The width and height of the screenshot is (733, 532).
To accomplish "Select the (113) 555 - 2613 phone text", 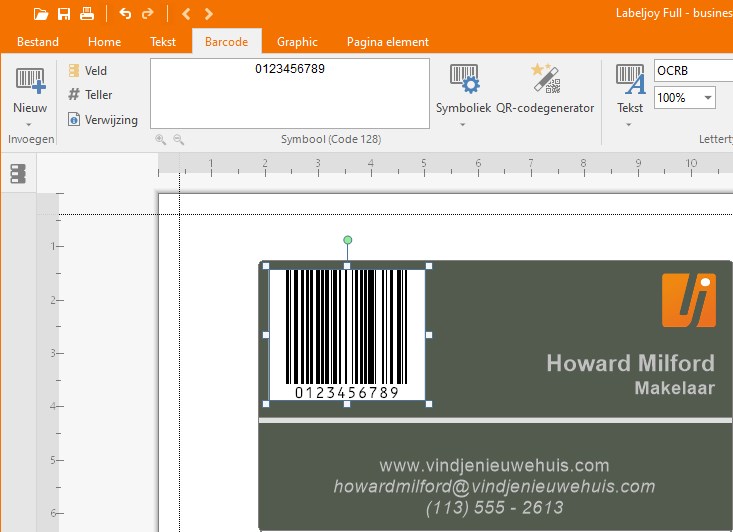I will [495, 507].
